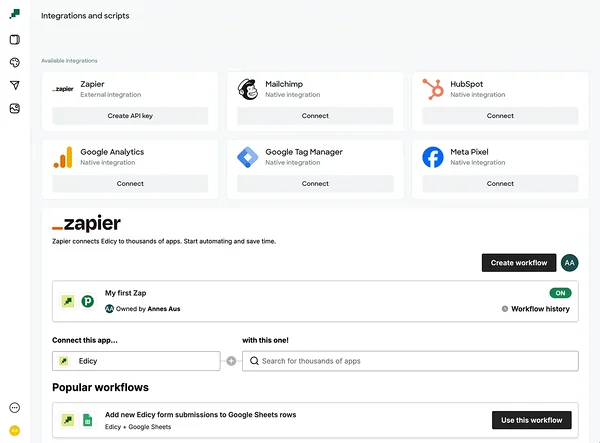The height and width of the screenshot is (443, 600).
Task: Click the owner avatar next to Owned by
Action: [109, 309]
